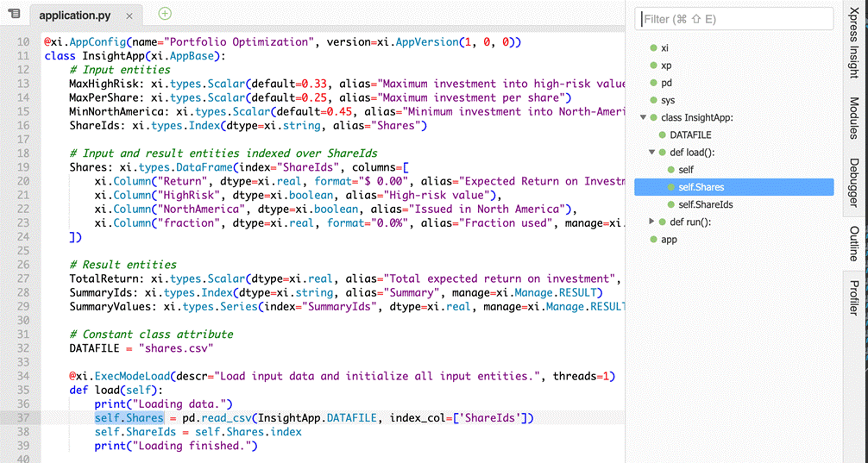Select pd in the outline tree
The image size is (868, 463).
coord(666,83)
